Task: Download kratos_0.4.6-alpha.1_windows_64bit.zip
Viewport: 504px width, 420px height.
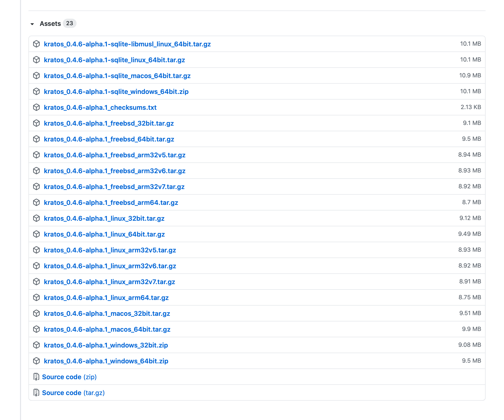Action: tap(106, 361)
